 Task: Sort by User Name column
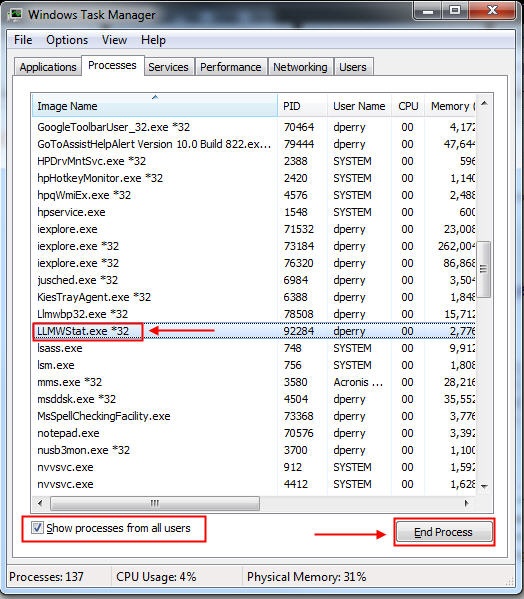pos(359,106)
